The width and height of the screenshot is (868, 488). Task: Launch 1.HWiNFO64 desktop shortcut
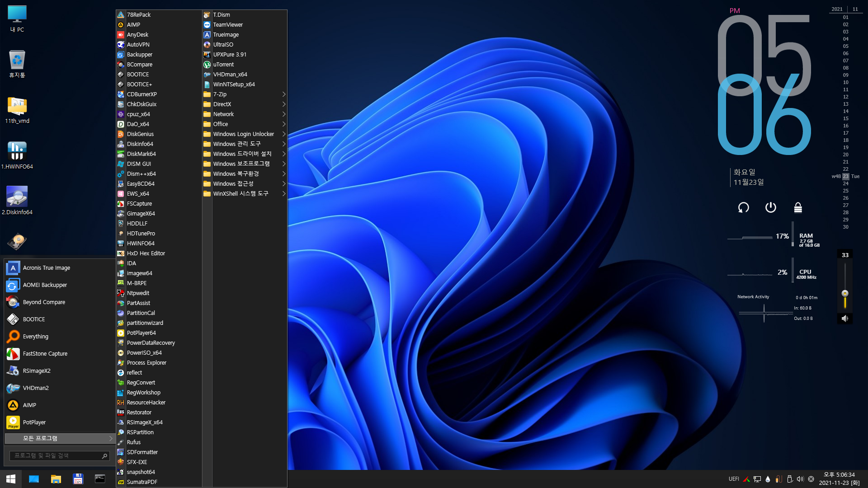click(x=17, y=155)
